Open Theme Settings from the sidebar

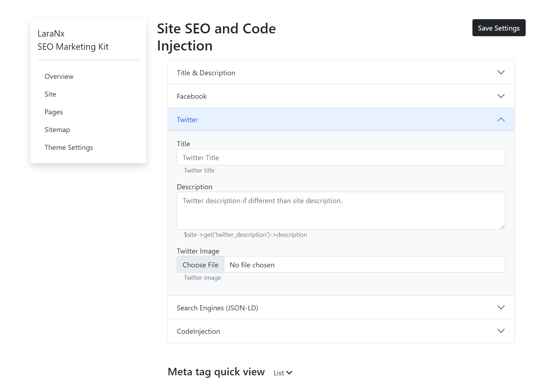(x=69, y=147)
